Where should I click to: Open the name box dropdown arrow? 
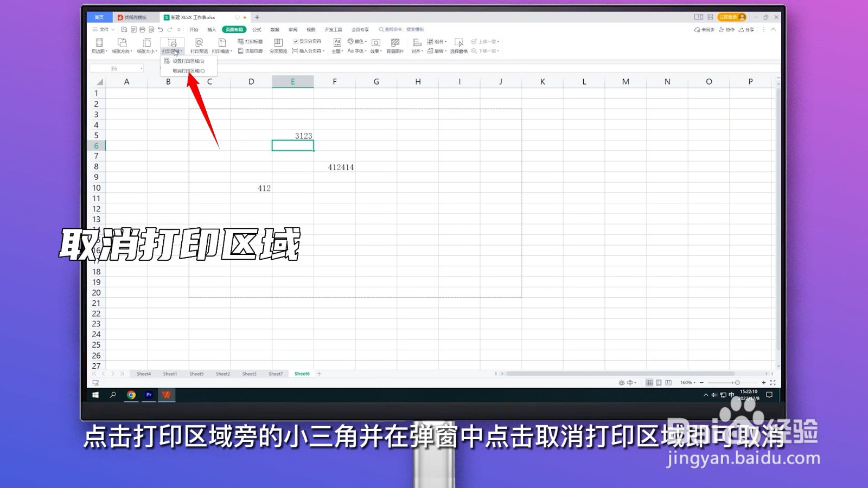[x=142, y=68]
